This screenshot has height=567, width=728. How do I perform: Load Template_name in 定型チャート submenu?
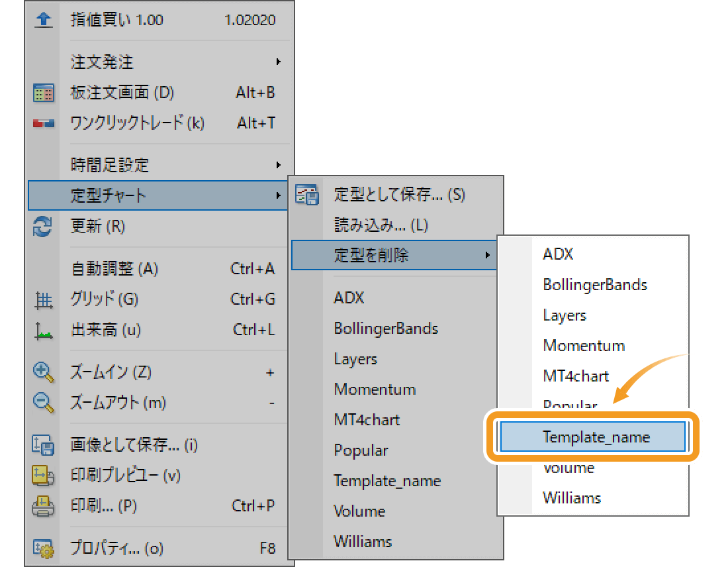(x=396, y=480)
